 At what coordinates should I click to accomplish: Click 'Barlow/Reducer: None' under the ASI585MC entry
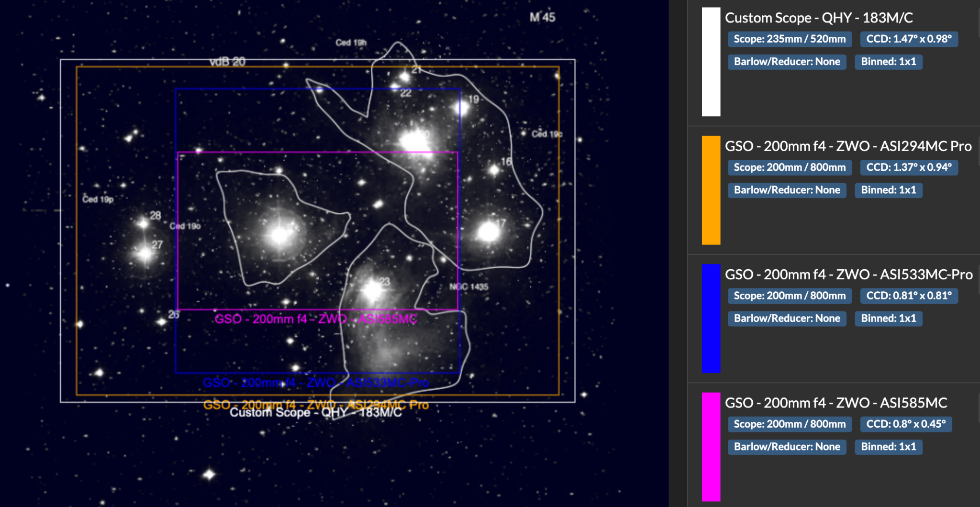point(787,447)
